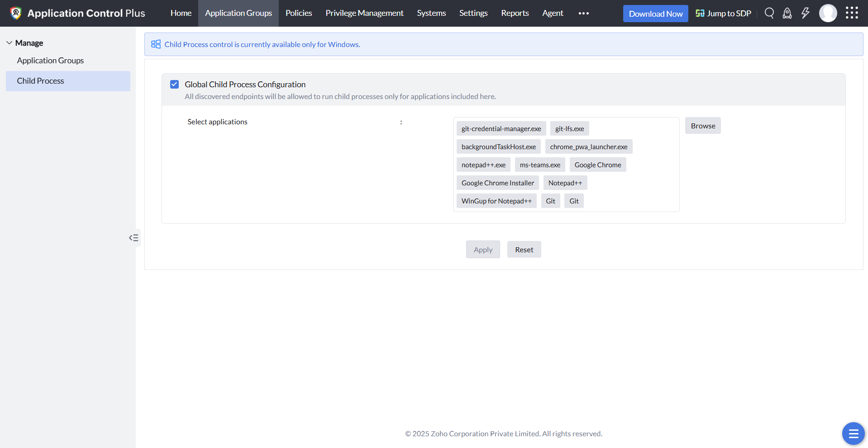Screen dimensions: 868x448
Task: Open Privilege Management tab
Action: point(364,13)
